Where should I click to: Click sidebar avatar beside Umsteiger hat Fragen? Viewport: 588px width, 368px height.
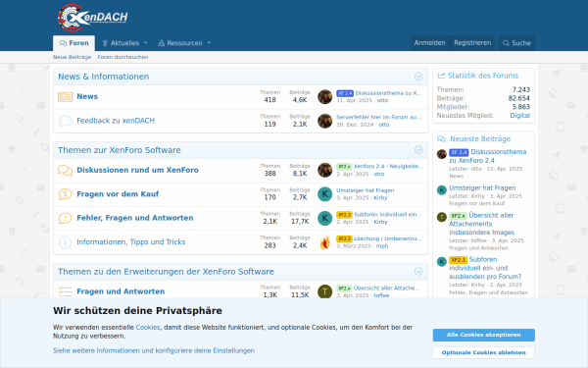point(442,190)
